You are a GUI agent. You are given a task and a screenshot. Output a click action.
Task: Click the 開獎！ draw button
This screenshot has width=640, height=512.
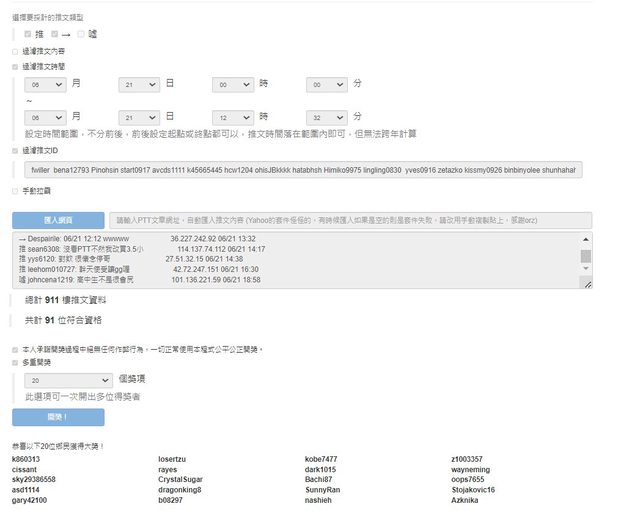tap(58, 417)
